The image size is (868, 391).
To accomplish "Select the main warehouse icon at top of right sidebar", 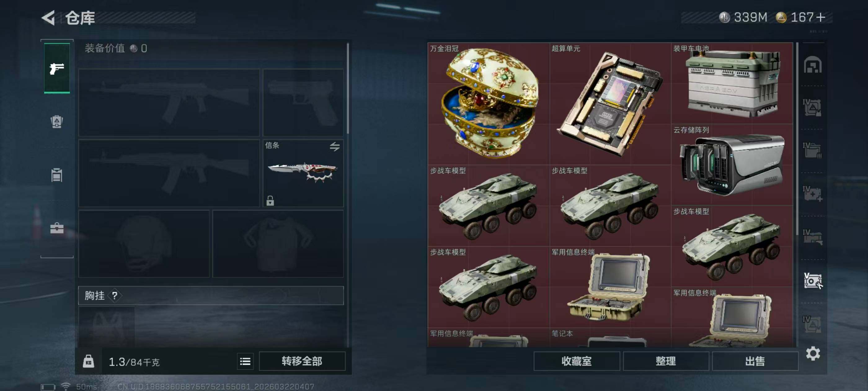I will tap(813, 65).
